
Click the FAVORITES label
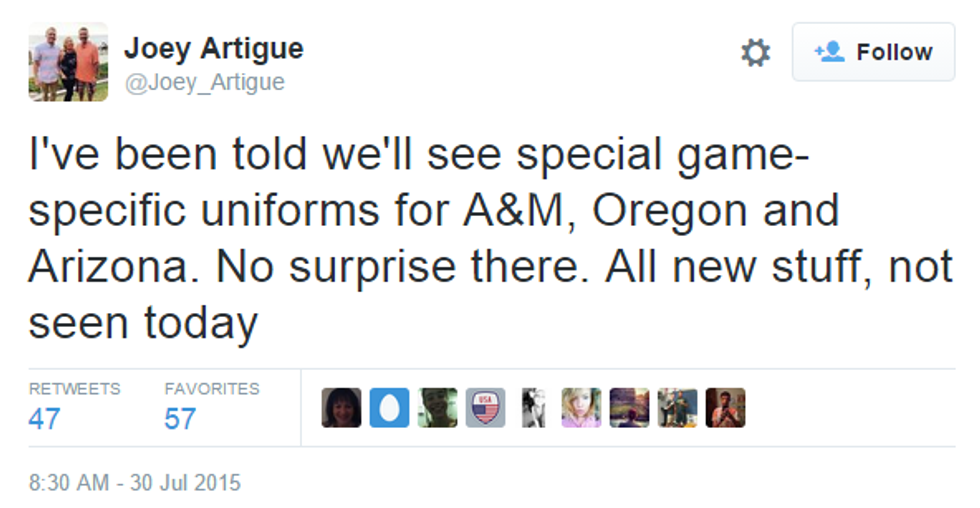(211, 388)
